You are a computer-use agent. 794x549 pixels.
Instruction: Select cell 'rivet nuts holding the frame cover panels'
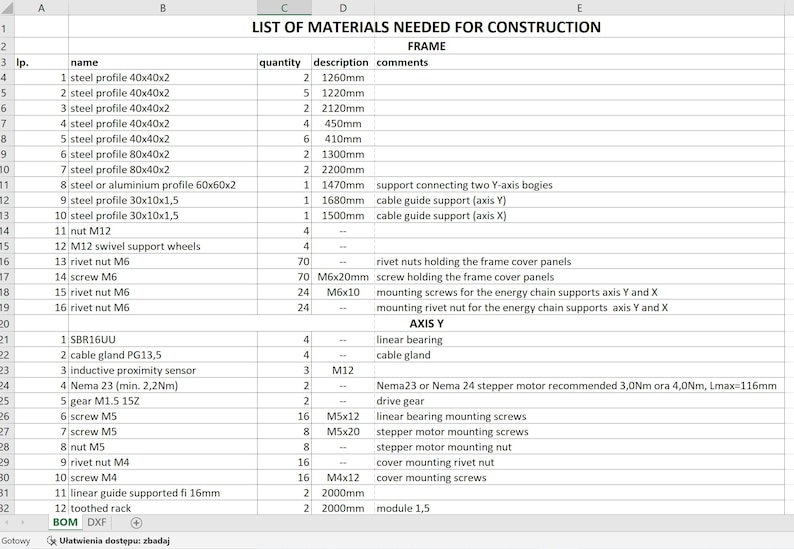pyautogui.click(x=579, y=261)
